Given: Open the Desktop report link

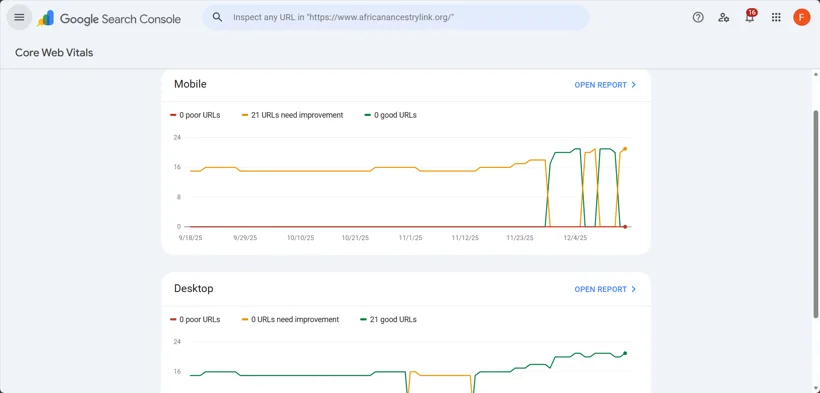Looking at the screenshot, I should pos(605,289).
